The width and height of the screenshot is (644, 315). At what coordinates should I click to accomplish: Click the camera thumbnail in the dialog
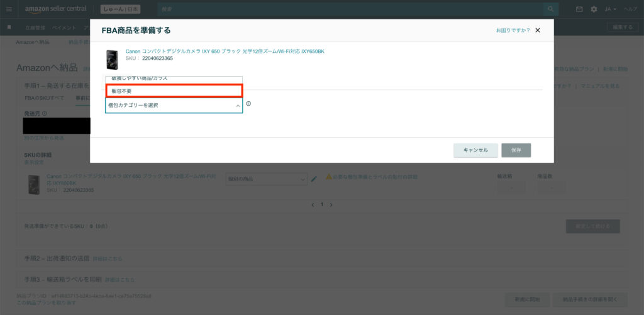[x=112, y=60]
